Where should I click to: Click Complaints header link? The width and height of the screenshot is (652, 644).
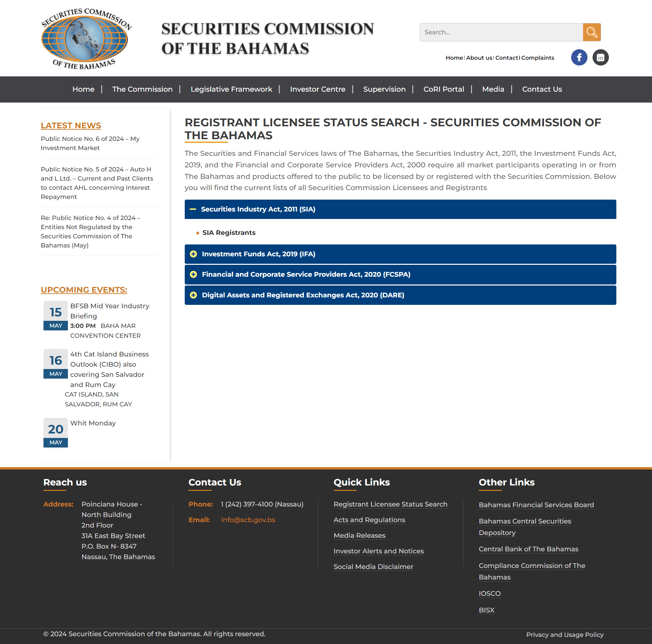click(538, 58)
